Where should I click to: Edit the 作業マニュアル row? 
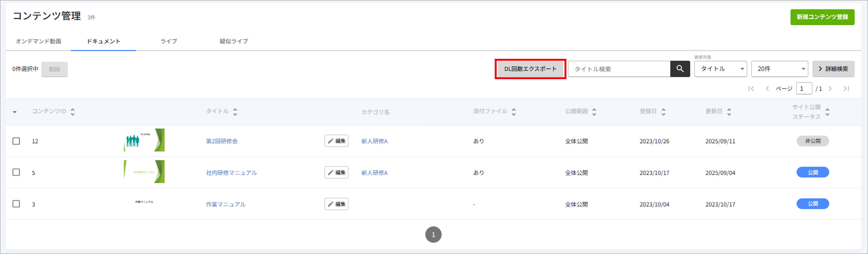(x=336, y=204)
